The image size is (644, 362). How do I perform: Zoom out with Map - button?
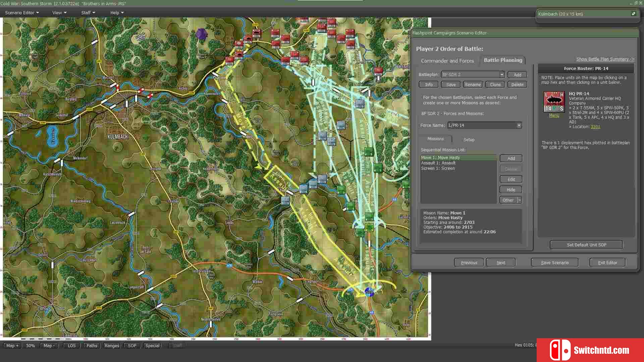click(x=49, y=346)
